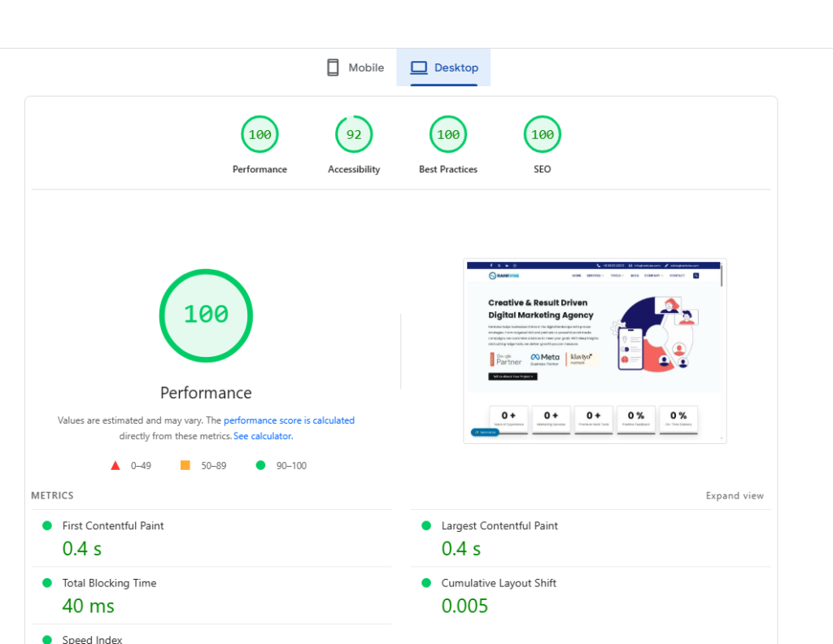Viewport: 833px width, 644px height.
Task: Click the green dot beside Cumulative Layout Shift
Action: (x=425, y=582)
